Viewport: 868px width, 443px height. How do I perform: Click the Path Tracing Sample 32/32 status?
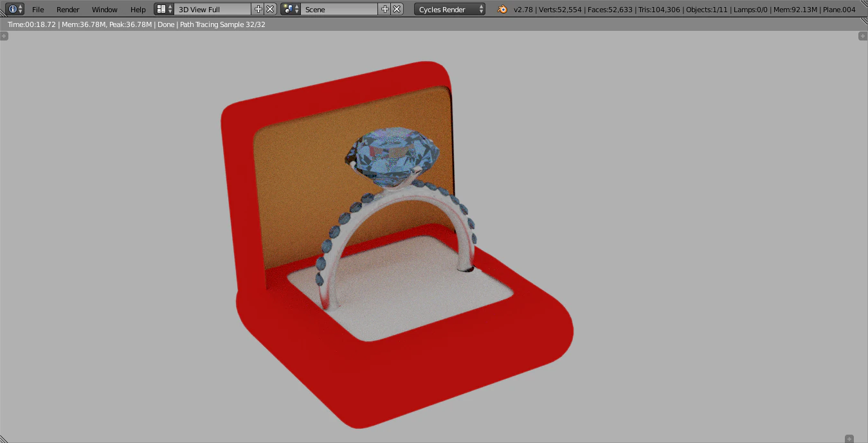click(x=222, y=24)
